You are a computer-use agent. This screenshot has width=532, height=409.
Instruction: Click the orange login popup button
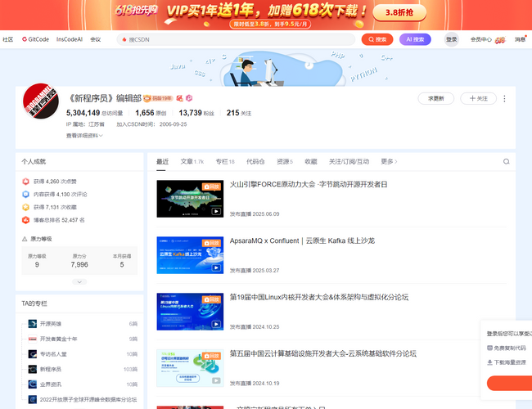pos(509,383)
